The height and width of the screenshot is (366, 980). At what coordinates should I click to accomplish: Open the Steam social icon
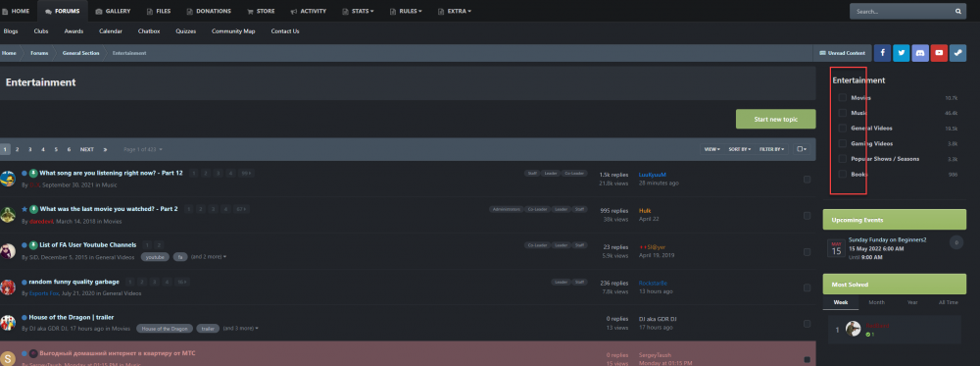pos(958,53)
